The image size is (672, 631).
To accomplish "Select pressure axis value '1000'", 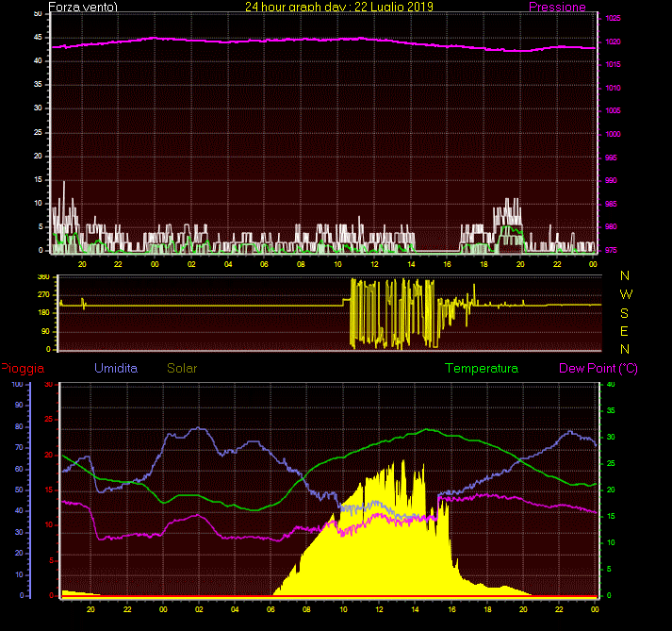I will (613, 134).
